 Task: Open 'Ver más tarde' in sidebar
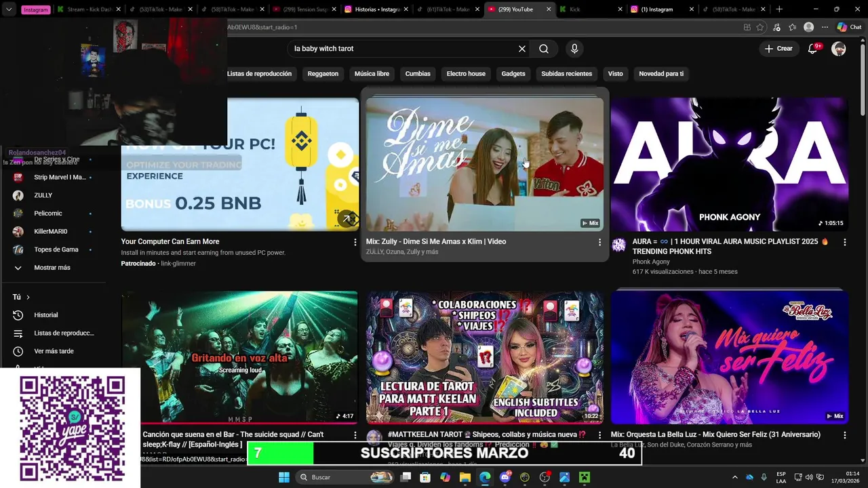(53, 351)
